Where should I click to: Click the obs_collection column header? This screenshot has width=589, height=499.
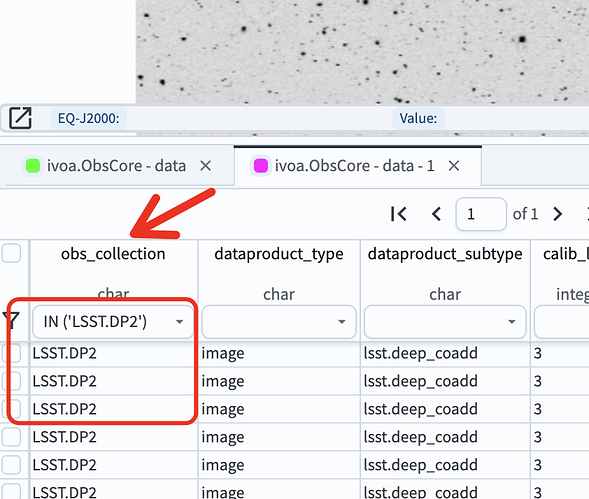coord(113,254)
